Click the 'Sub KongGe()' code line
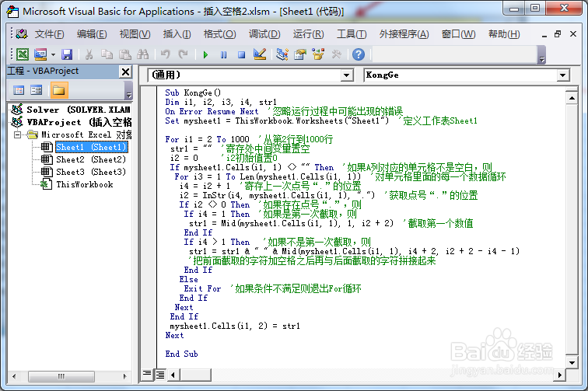 click(193, 93)
